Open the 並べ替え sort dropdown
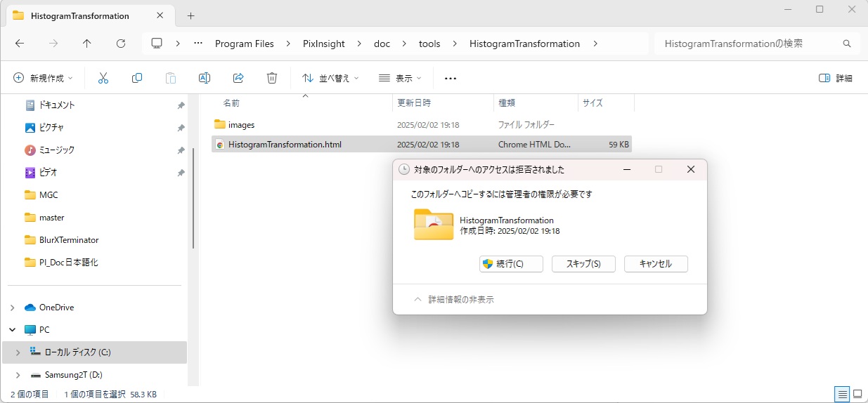Screen dimensions: 868x403 click(330, 78)
